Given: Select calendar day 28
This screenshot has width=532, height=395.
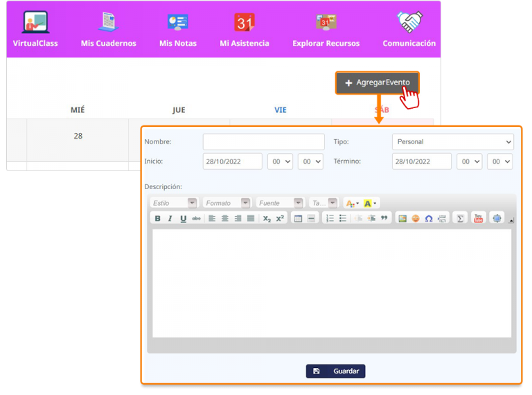Looking at the screenshot, I should point(78,136).
